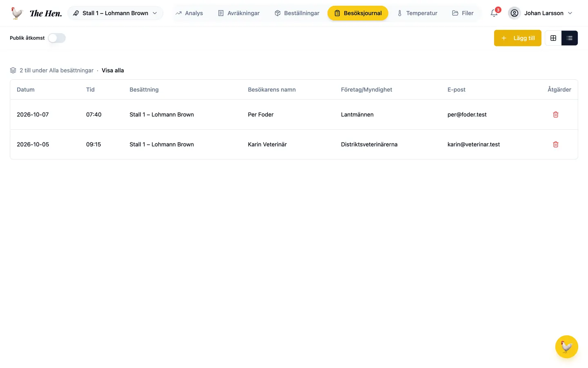Click the Lägg till button

[518, 38]
